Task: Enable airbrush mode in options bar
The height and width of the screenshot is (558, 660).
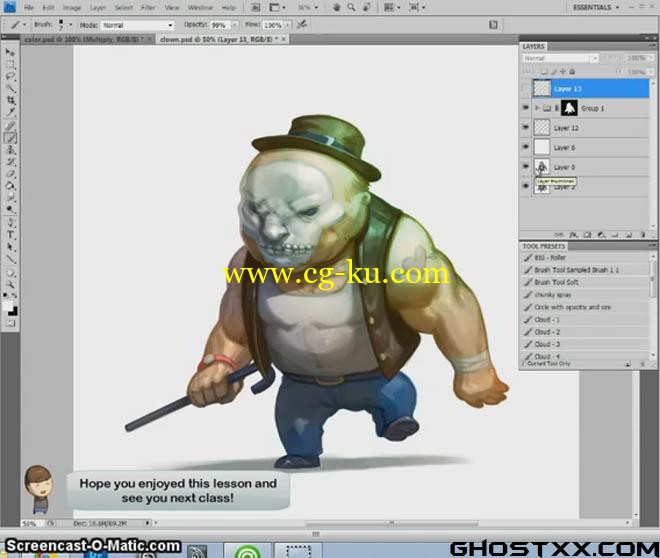Action: [302, 25]
